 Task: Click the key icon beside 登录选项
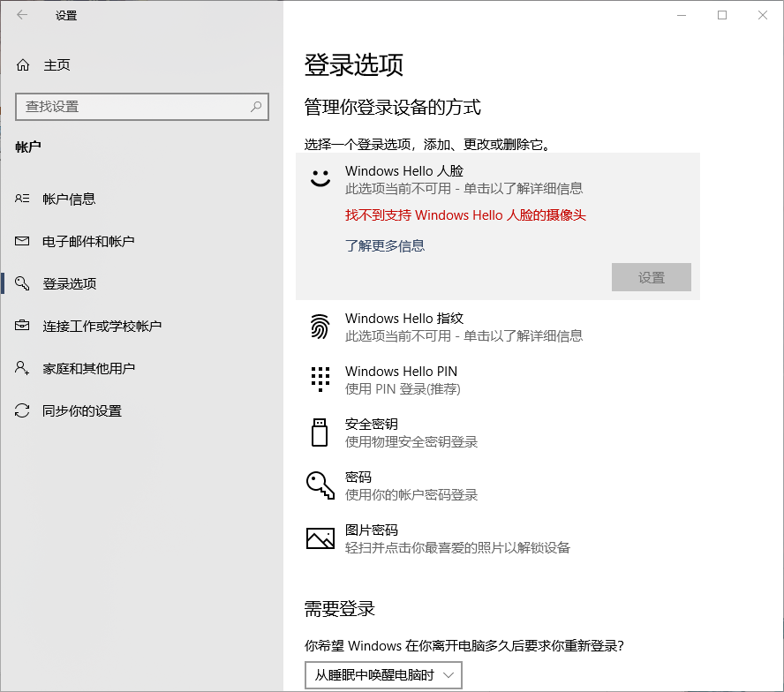coord(22,283)
